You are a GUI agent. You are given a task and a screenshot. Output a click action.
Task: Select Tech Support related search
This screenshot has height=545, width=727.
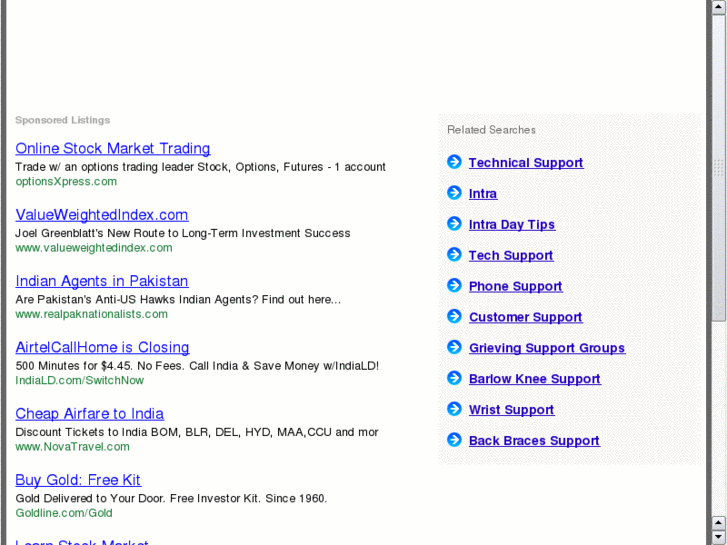[511, 256]
